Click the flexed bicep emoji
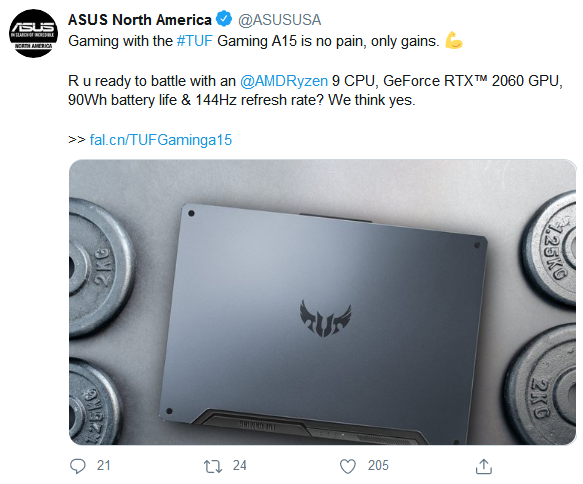Screen dimensions: 583x484 coord(454,41)
